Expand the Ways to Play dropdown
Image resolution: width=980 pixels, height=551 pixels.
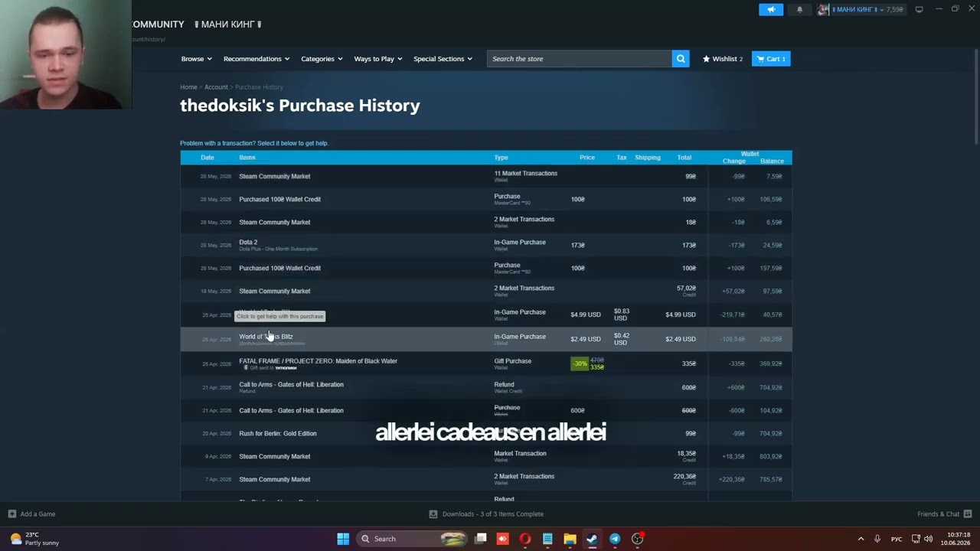378,59
